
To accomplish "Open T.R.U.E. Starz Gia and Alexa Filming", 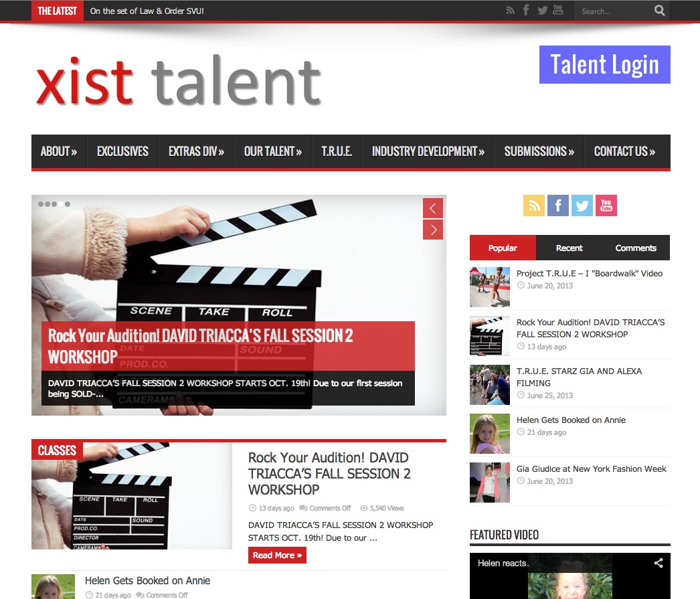I will pyautogui.click(x=579, y=377).
